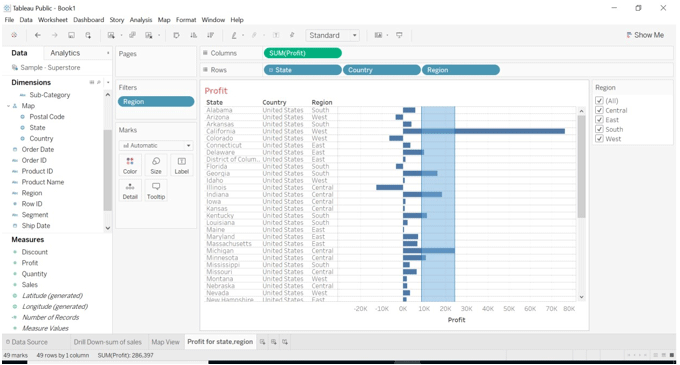The image size is (680, 365).
Task: Open the Label marks card
Action: coord(182,166)
